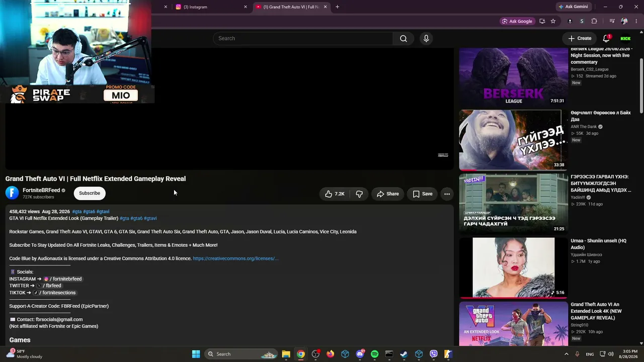Click Ask Google in the address bar

(x=517, y=21)
